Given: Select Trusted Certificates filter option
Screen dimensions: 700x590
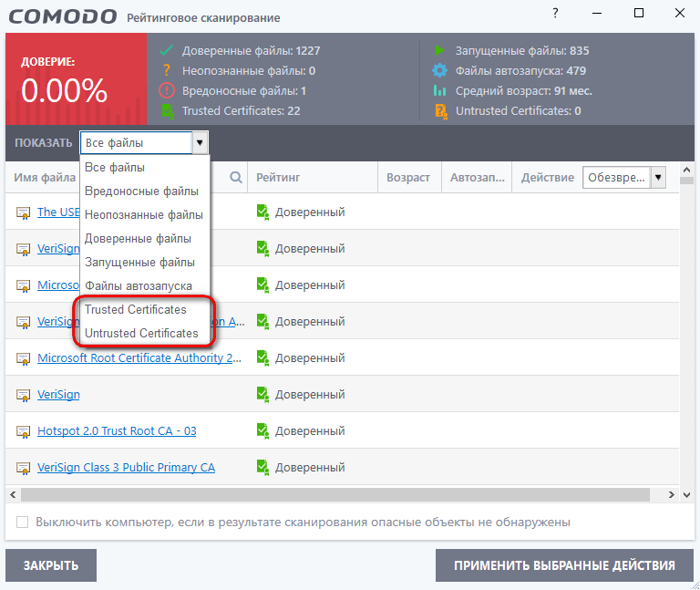Looking at the screenshot, I should pyautogui.click(x=145, y=309).
